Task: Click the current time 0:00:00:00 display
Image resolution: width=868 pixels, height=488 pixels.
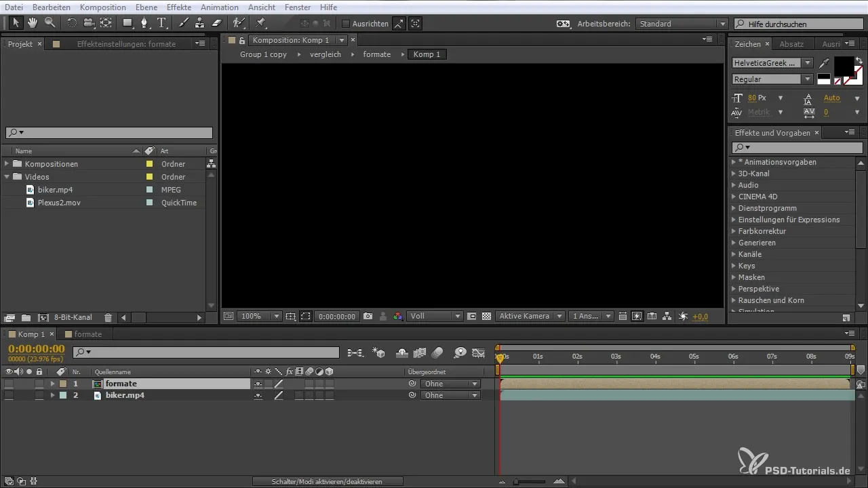Action: (x=37, y=349)
